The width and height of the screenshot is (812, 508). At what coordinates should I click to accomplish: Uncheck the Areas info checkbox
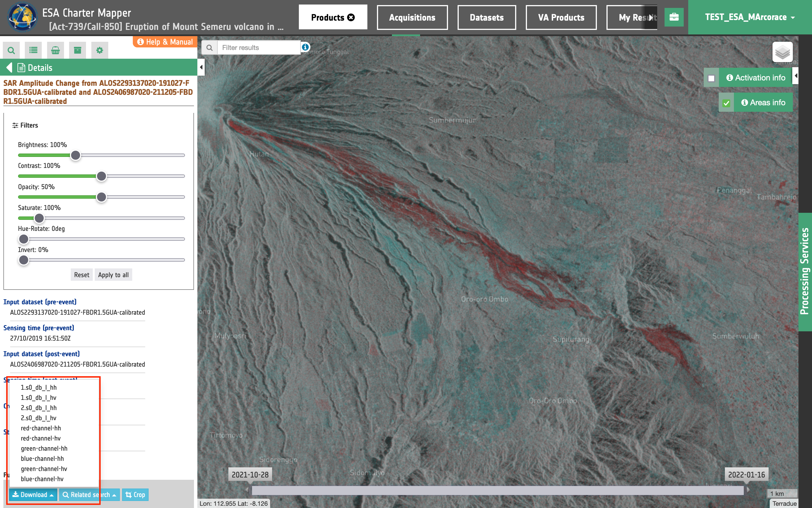tap(726, 103)
